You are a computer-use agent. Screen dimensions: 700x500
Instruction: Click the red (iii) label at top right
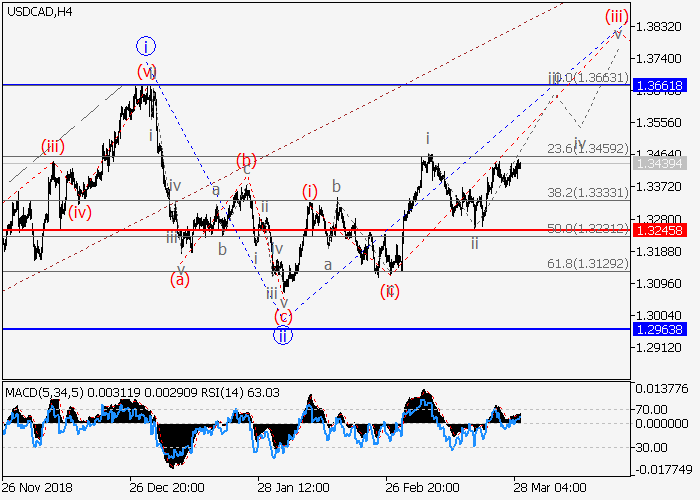pyautogui.click(x=616, y=17)
